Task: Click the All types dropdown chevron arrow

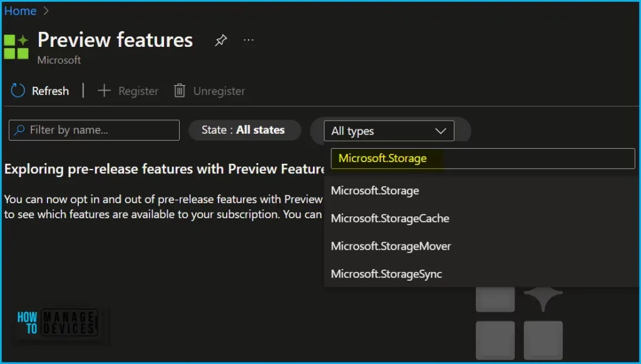Action: click(x=440, y=131)
